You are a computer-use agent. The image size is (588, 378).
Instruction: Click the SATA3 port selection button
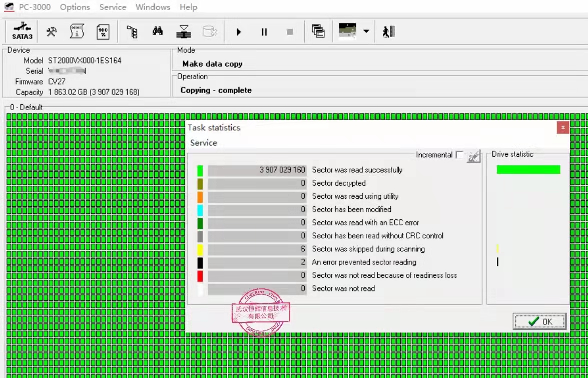[x=22, y=32]
